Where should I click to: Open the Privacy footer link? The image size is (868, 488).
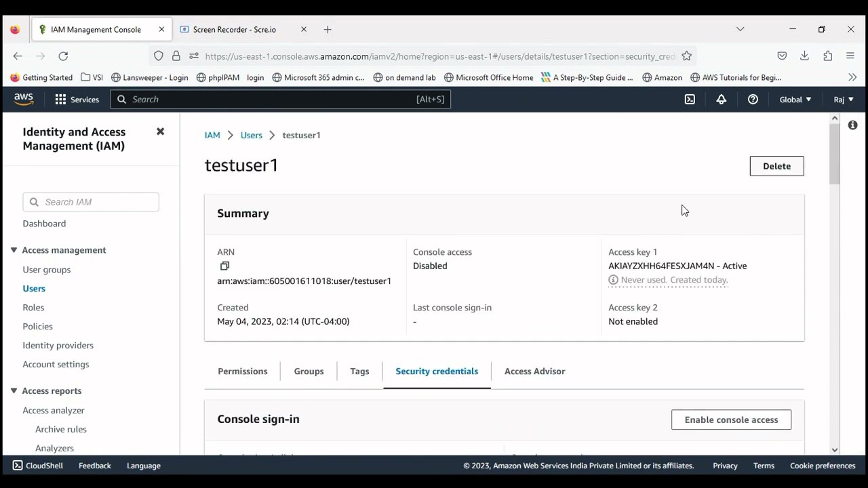[x=726, y=466]
